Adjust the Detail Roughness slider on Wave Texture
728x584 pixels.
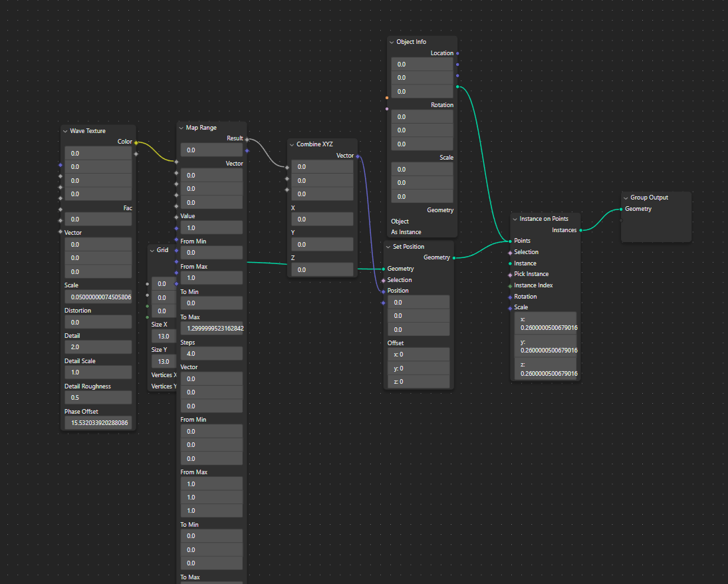98,397
